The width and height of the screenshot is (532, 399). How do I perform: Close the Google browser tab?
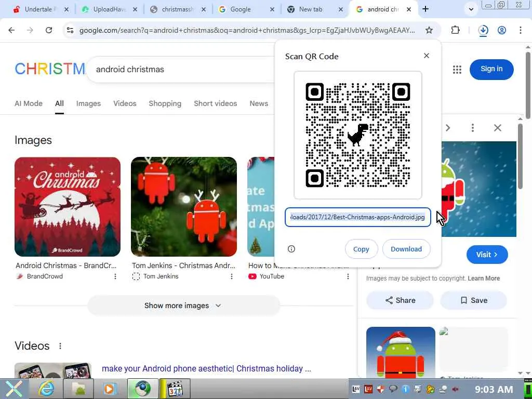coord(272,9)
